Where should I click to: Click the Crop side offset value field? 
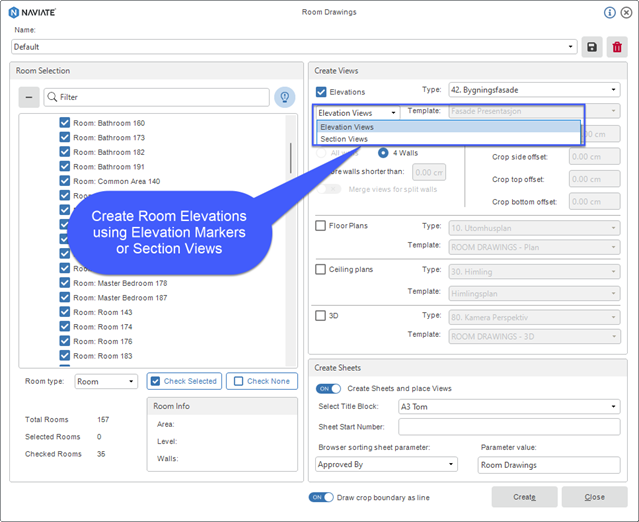[595, 156]
